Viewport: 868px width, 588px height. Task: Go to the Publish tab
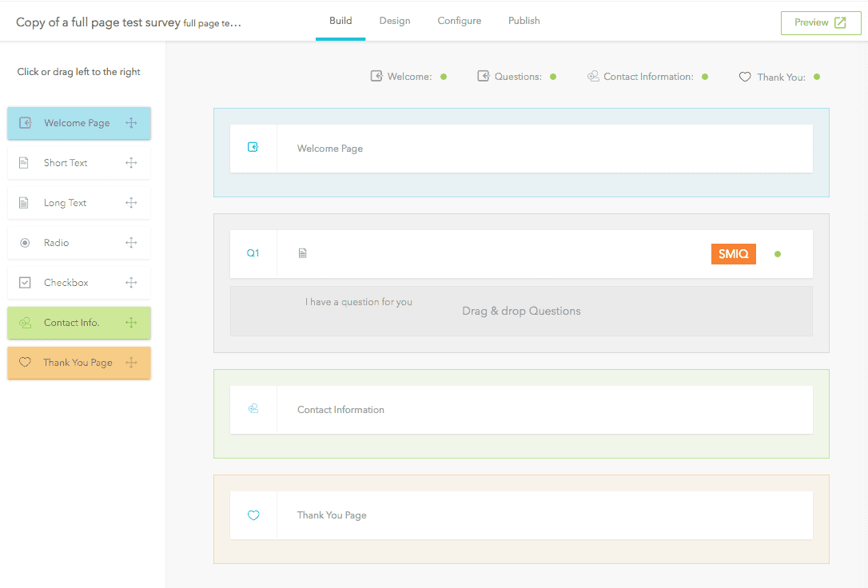(x=524, y=21)
